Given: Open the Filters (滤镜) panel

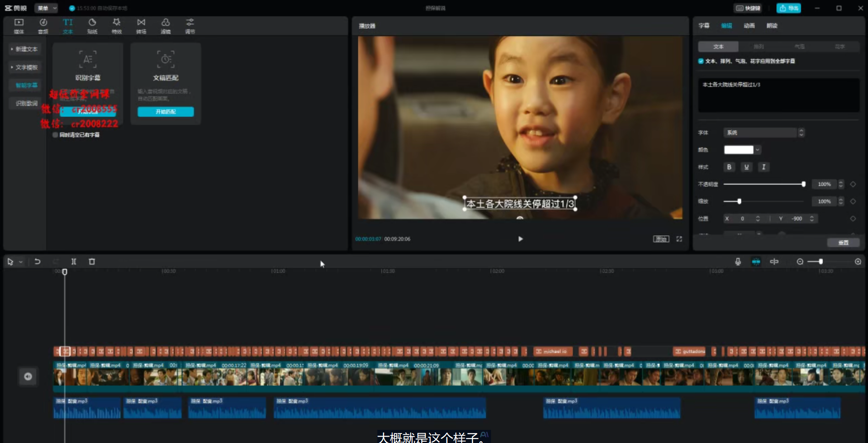Looking at the screenshot, I should pyautogui.click(x=166, y=26).
